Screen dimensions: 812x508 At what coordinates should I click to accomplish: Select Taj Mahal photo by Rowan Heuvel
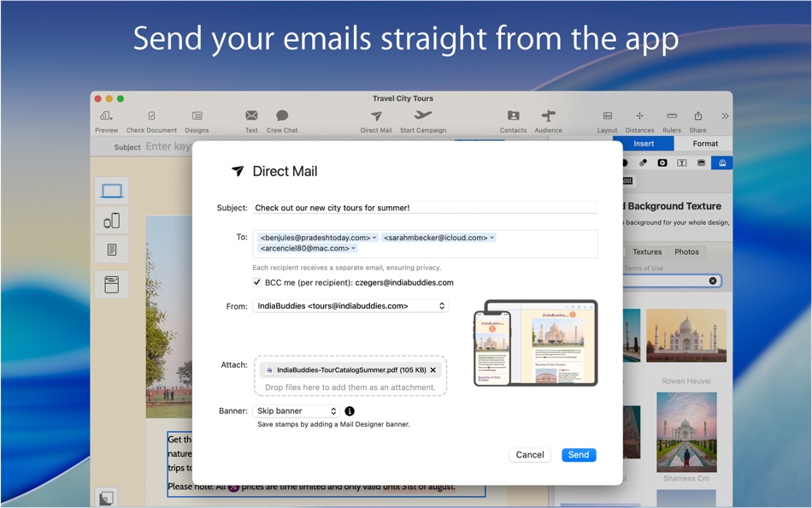coord(686,335)
